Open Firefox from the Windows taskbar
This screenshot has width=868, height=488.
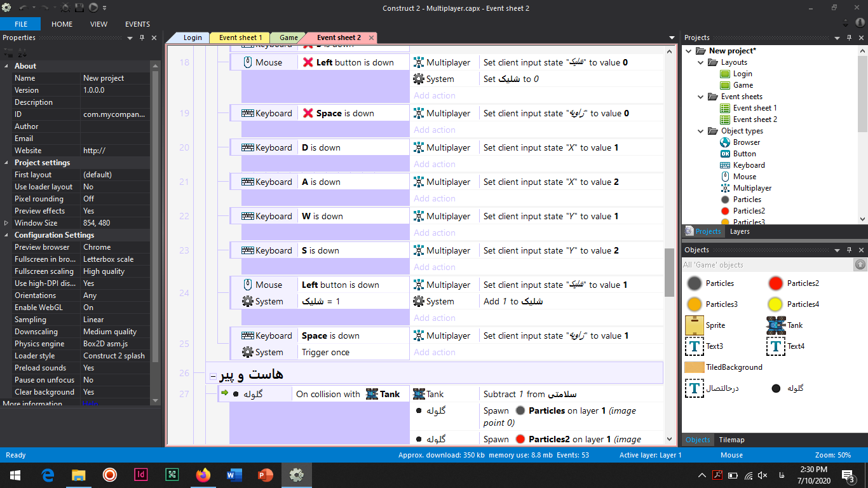(x=203, y=475)
